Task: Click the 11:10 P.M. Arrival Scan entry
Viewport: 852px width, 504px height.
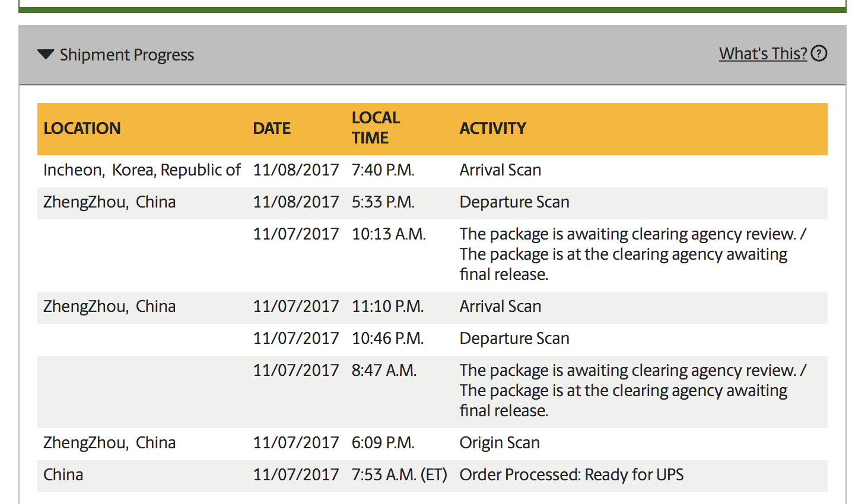Action: (x=500, y=307)
